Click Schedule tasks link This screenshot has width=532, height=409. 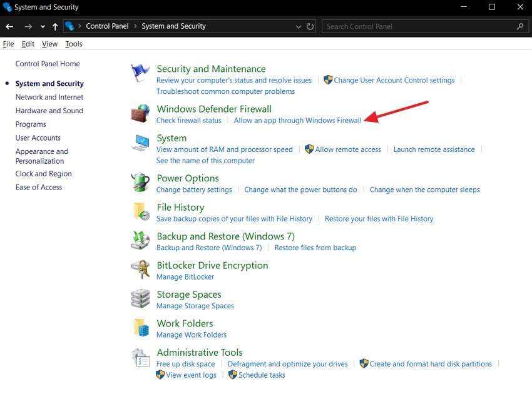(x=262, y=375)
